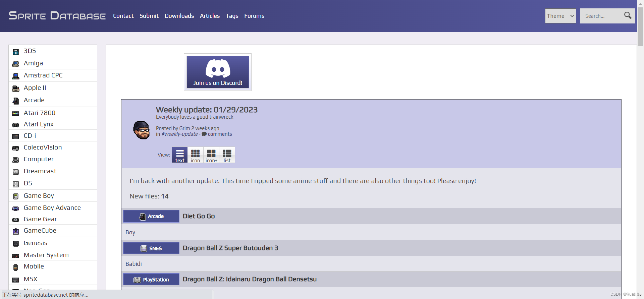Image resolution: width=644 pixels, height=299 pixels.
Task: Click the Amiga computer icon
Action: click(16, 64)
